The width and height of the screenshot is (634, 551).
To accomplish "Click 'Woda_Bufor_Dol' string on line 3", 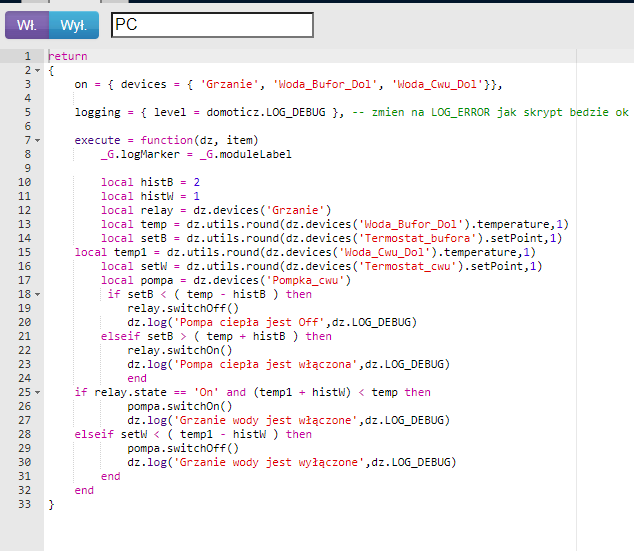I will 325,84.
